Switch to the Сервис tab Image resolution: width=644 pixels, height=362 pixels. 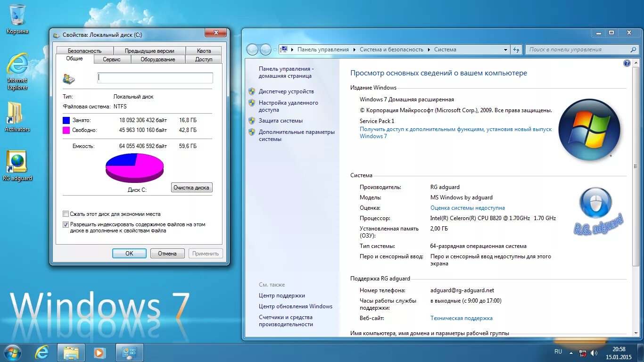(x=112, y=59)
